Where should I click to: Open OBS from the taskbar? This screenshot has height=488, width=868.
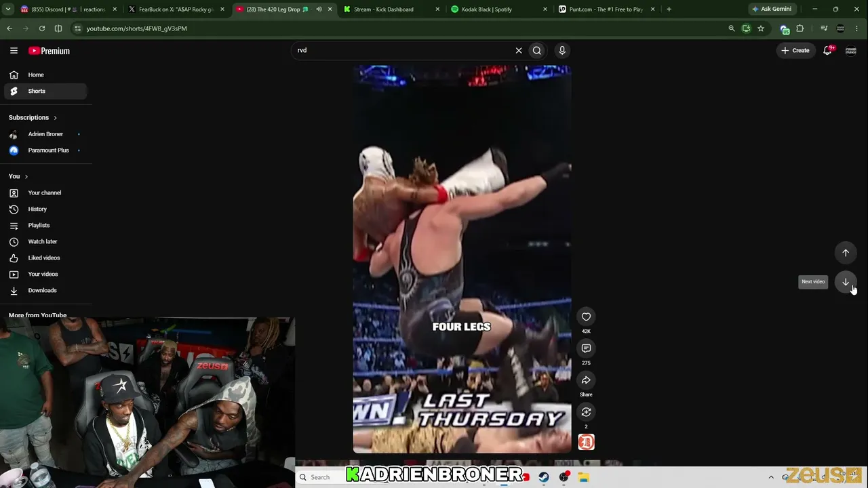click(x=564, y=477)
